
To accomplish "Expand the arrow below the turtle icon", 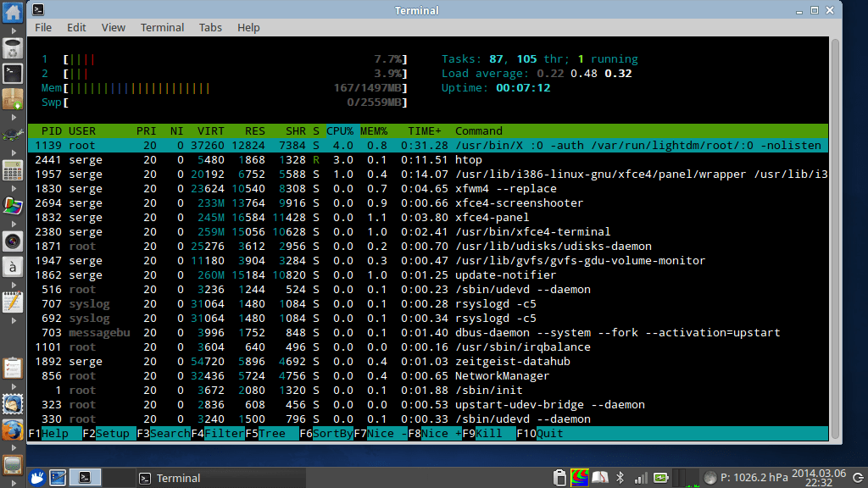I will pyautogui.click(x=14, y=152).
